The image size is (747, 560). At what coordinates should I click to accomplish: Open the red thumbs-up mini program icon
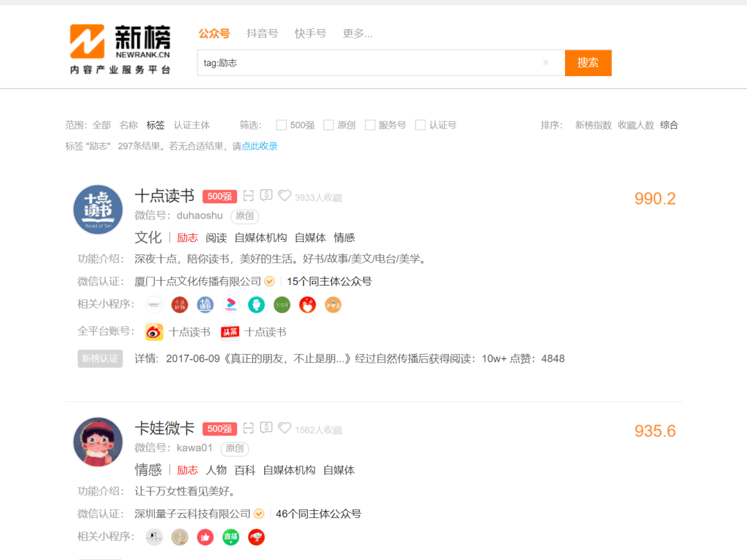click(x=205, y=537)
